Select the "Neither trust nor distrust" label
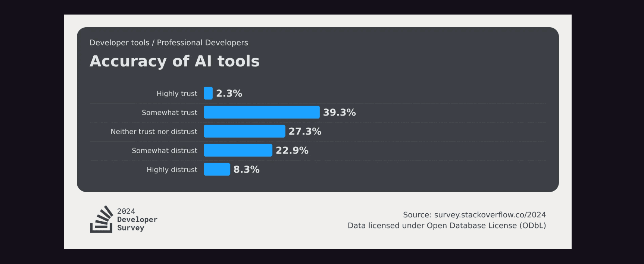The height and width of the screenshot is (264, 644). tap(154, 132)
